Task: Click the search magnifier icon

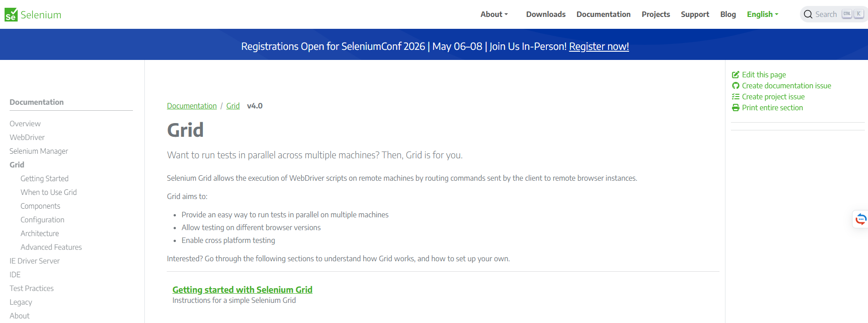Action: coord(808,14)
